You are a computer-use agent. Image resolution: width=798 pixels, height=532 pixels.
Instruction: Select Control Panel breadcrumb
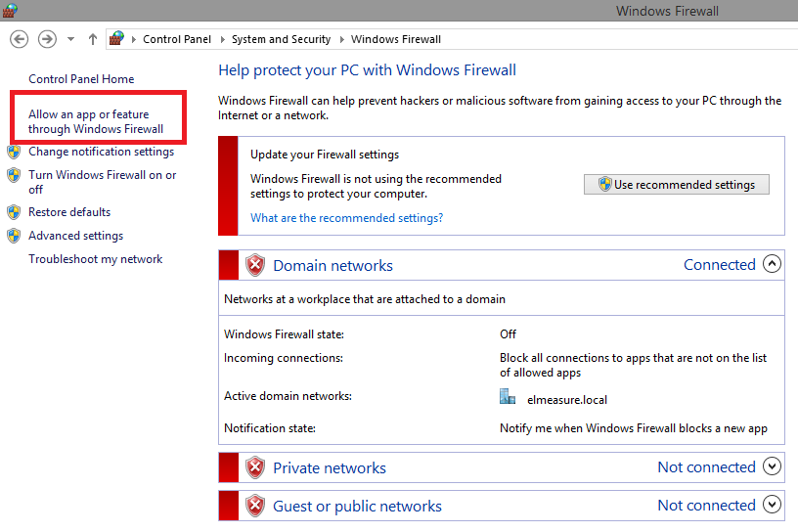(177, 39)
